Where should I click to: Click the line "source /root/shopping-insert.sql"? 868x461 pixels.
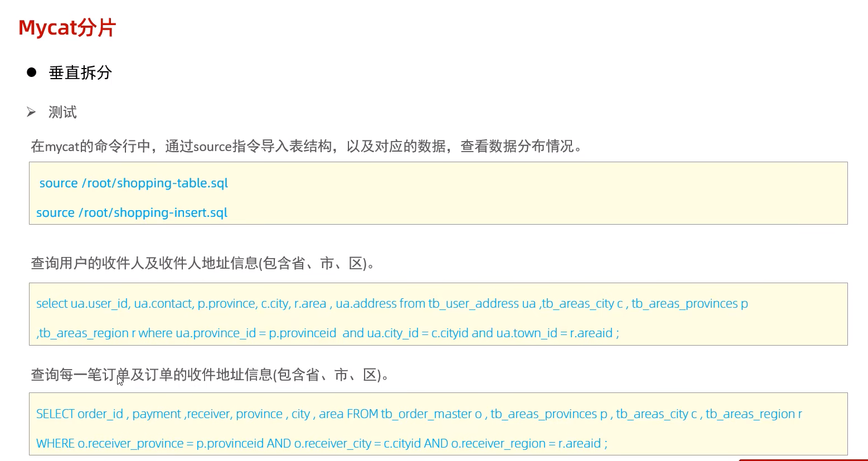pyautogui.click(x=132, y=212)
